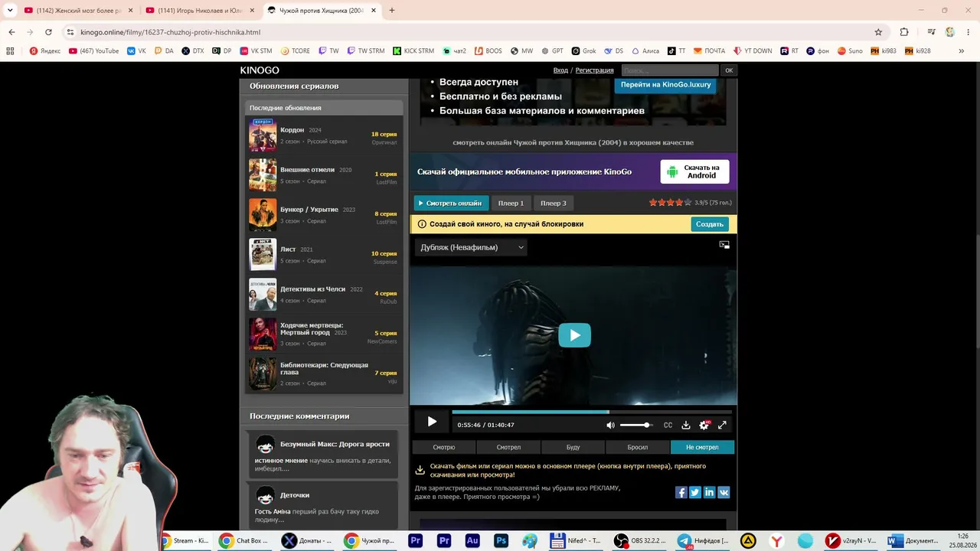The height and width of the screenshot is (551, 980).
Task: Open the browser extensions puzzle icon
Action: tap(904, 32)
